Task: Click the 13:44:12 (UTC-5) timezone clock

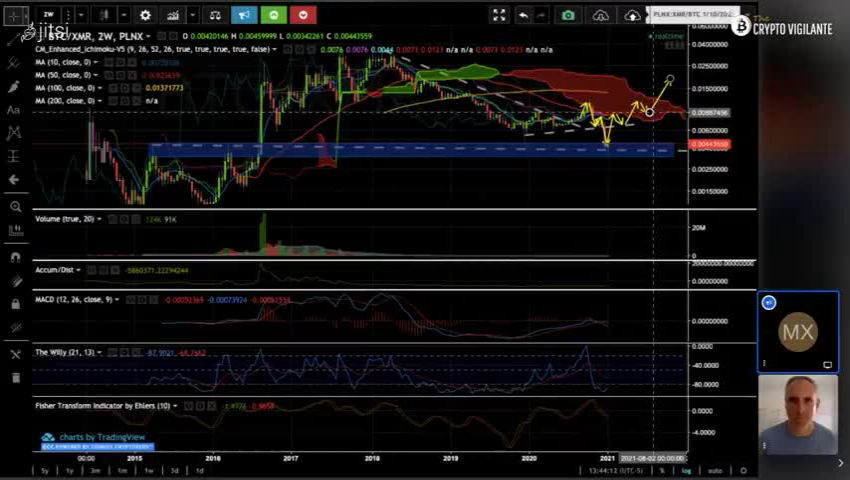Action: tap(615, 471)
